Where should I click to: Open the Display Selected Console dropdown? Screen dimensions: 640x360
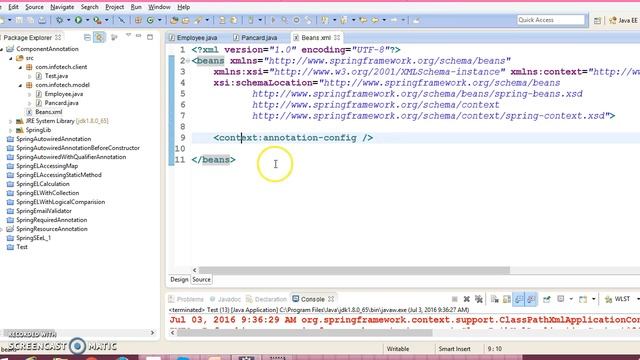tap(571, 299)
